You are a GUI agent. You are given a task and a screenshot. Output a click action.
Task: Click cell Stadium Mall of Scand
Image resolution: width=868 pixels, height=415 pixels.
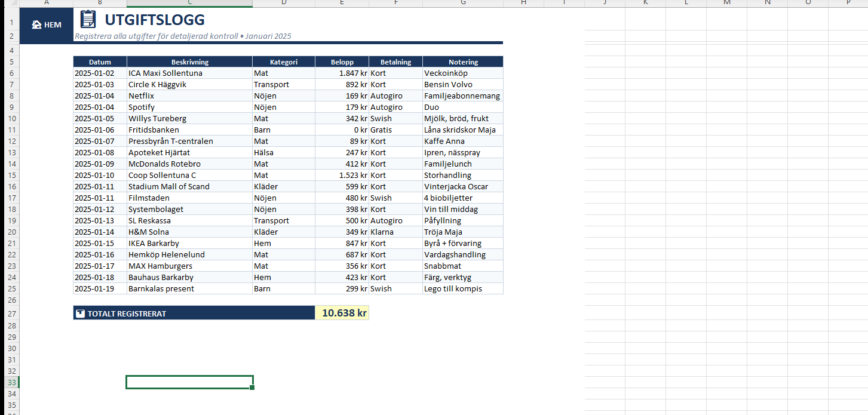[x=189, y=186]
